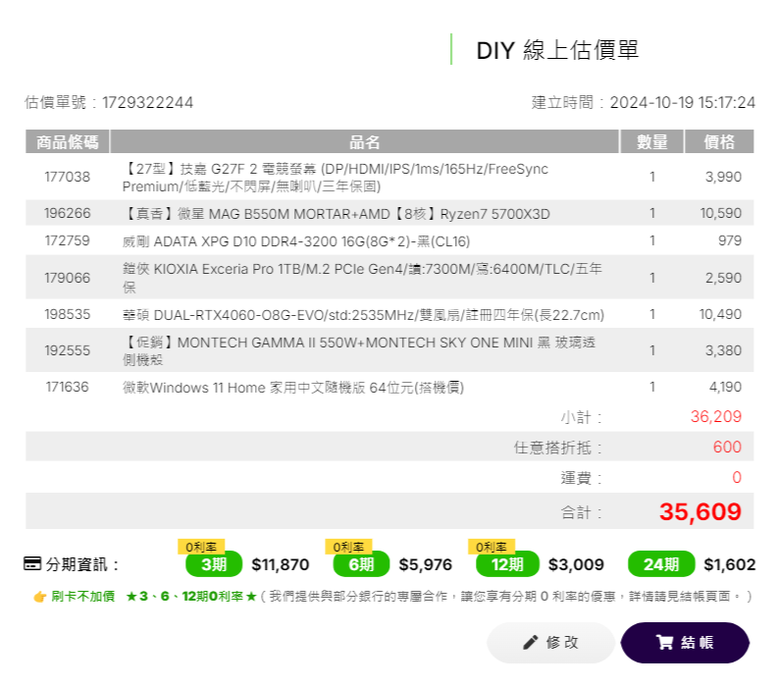This screenshot has height=687, width=780.
Task: Click the ADATA XPG D10 product name
Action: (x=296, y=242)
